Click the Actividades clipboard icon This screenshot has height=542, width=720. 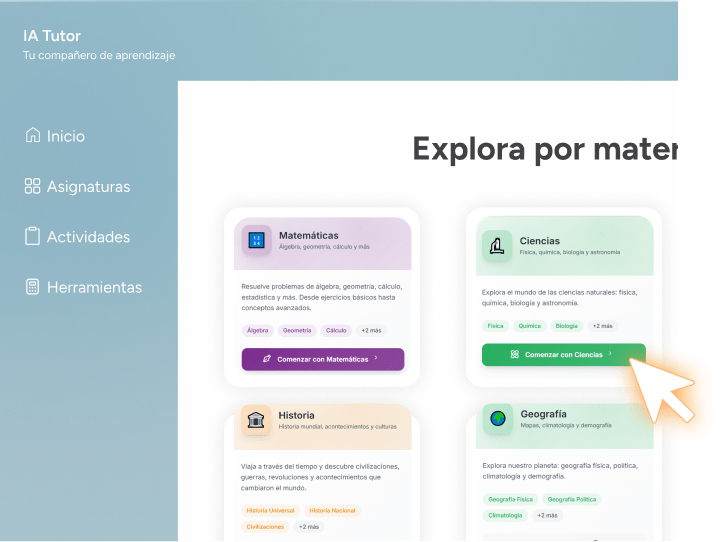(33, 237)
